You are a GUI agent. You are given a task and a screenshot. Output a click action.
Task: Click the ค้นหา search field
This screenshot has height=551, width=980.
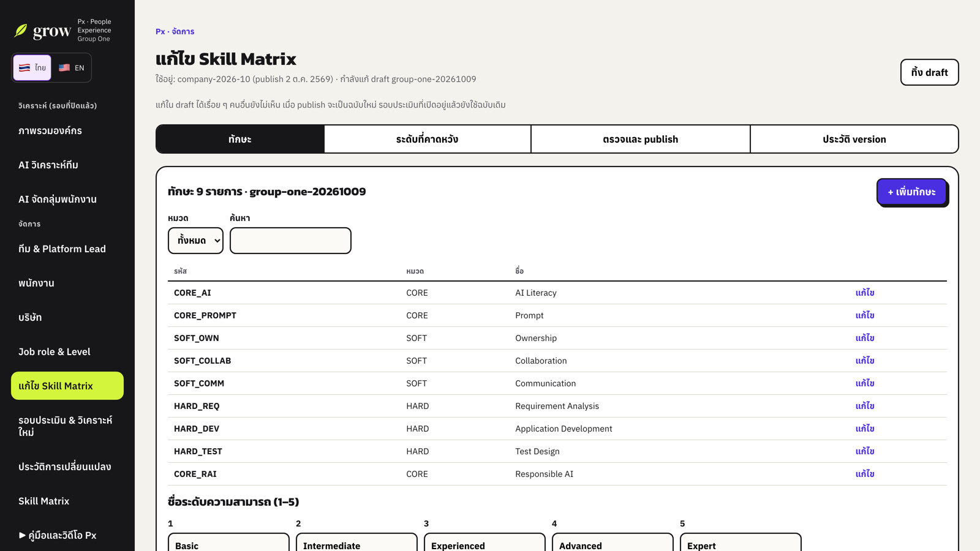290,241
